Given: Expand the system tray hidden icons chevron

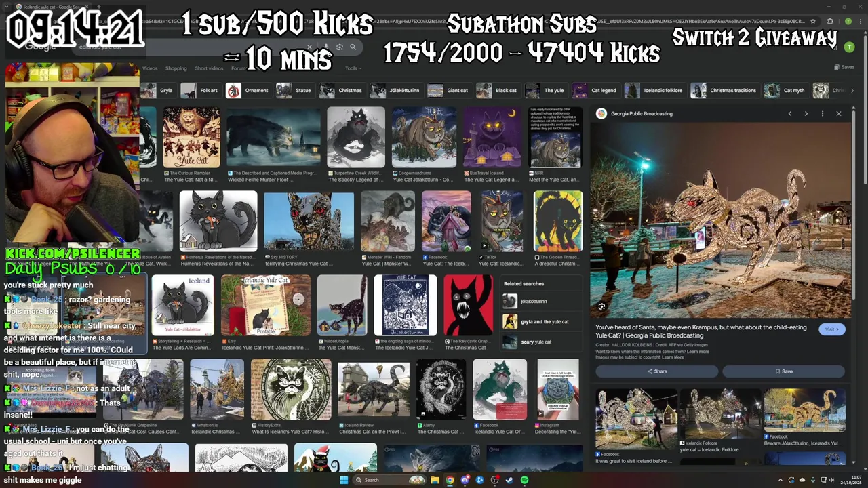Looking at the screenshot, I should [781, 480].
